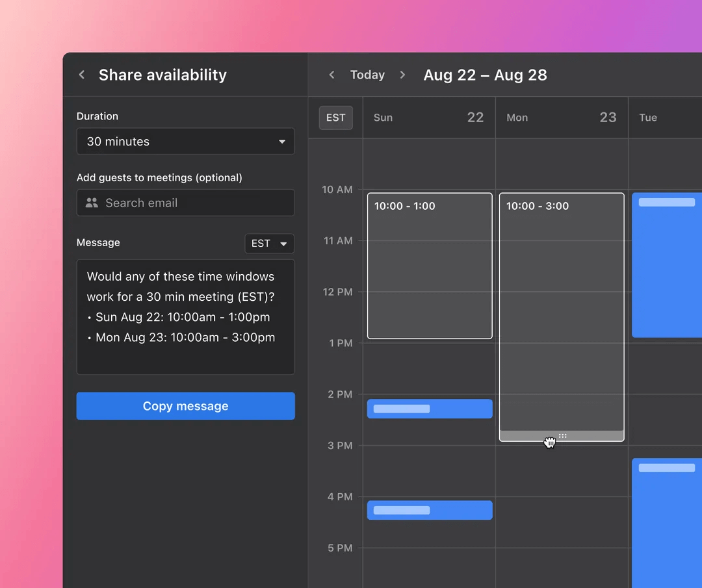Image resolution: width=702 pixels, height=588 pixels.
Task: Select the Mon 23 column header
Action: pos(562,117)
